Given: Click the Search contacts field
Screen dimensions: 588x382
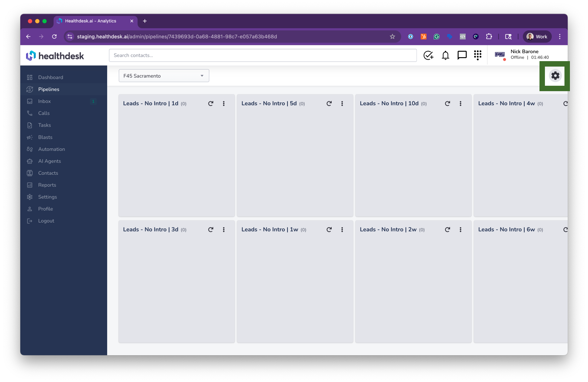Looking at the screenshot, I should (262, 55).
